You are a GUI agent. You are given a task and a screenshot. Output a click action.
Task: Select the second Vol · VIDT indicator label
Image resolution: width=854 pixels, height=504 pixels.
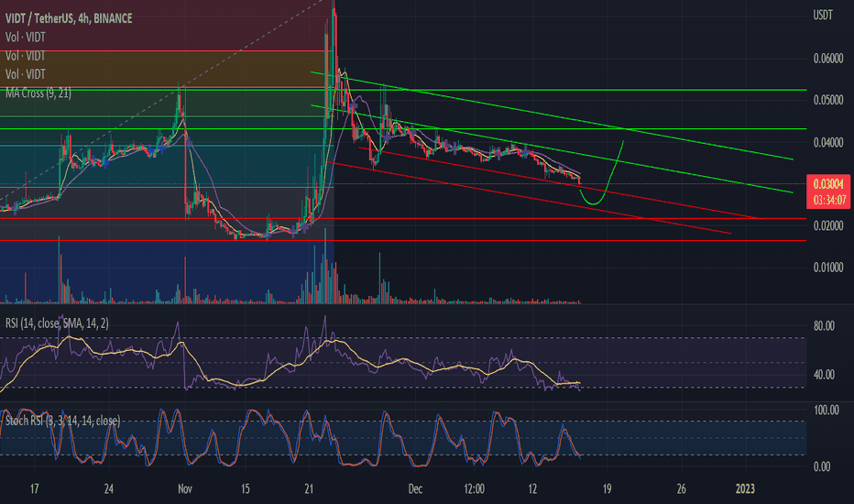(26, 56)
